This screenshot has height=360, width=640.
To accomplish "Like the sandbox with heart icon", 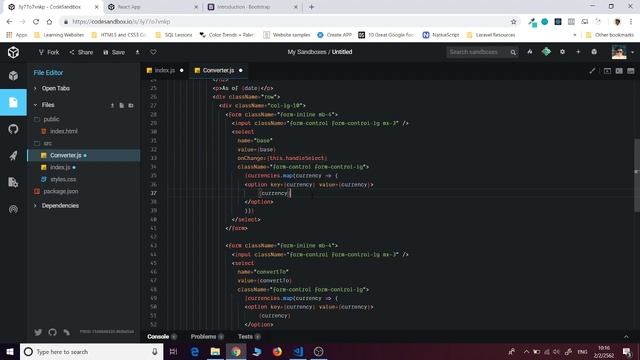I will pyautogui.click(x=153, y=52).
